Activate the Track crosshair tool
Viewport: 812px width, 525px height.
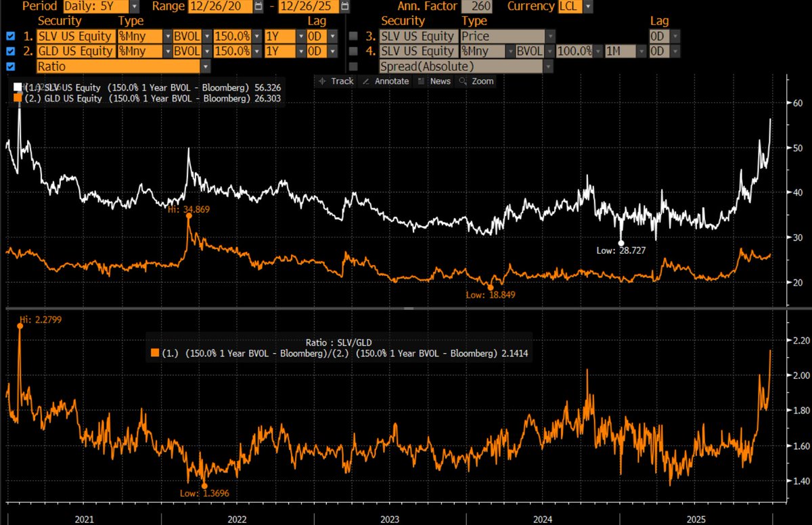336,81
